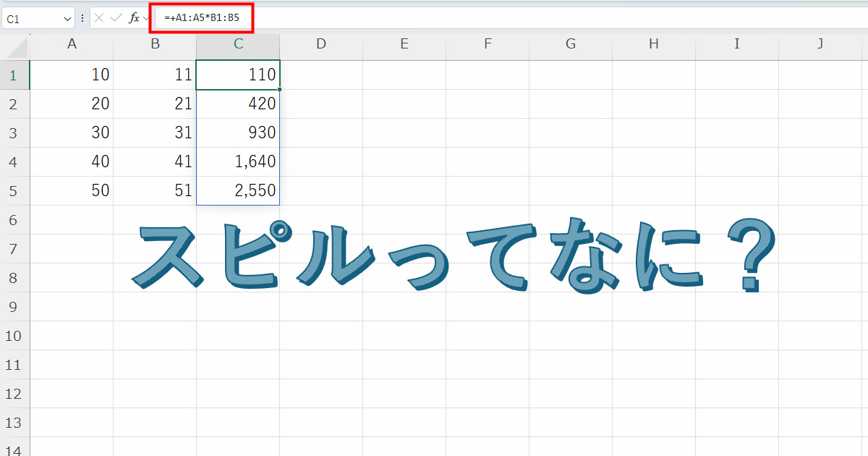Select cell C5 showing 2,550
The width and height of the screenshot is (868, 456).
[238, 191]
